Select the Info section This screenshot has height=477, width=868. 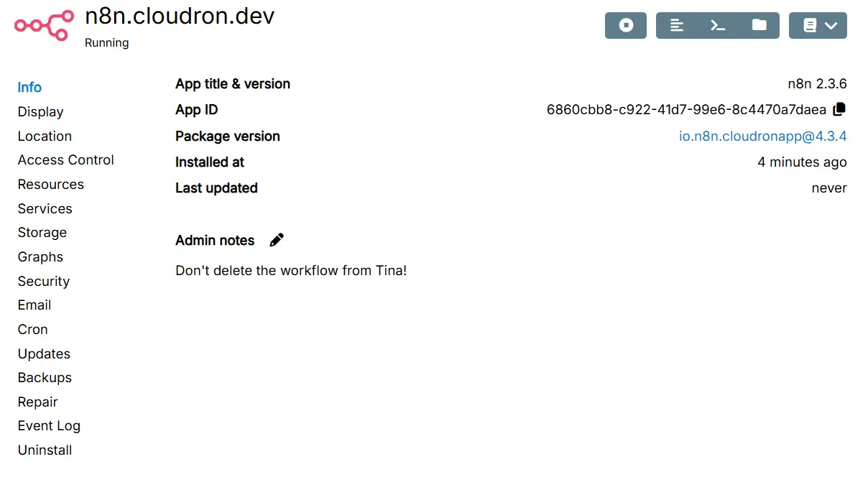pos(29,88)
